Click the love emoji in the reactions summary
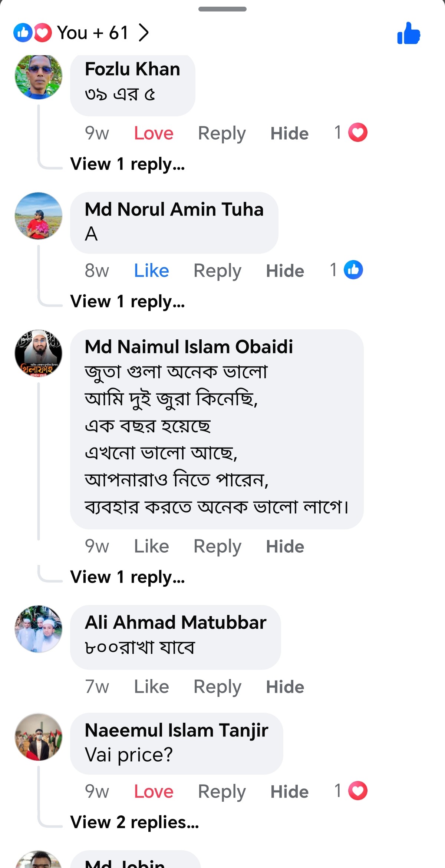445x868 pixels. (x=41, y=33)
